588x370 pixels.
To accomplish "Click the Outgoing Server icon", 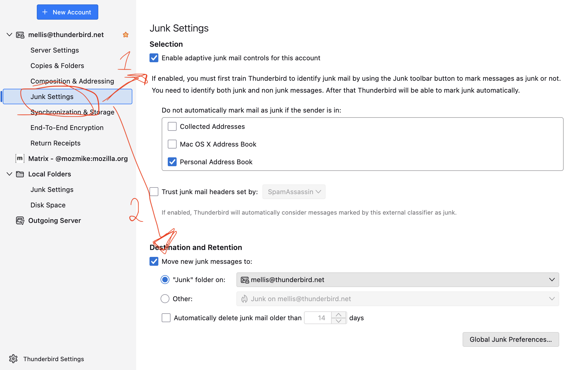I will pos(20,220).
